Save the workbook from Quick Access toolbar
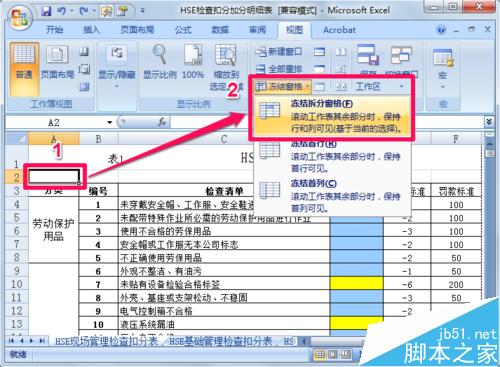 coord(46,11)
